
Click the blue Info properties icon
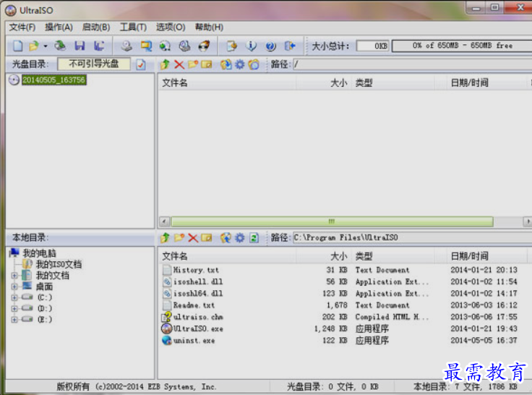point(251,46)
